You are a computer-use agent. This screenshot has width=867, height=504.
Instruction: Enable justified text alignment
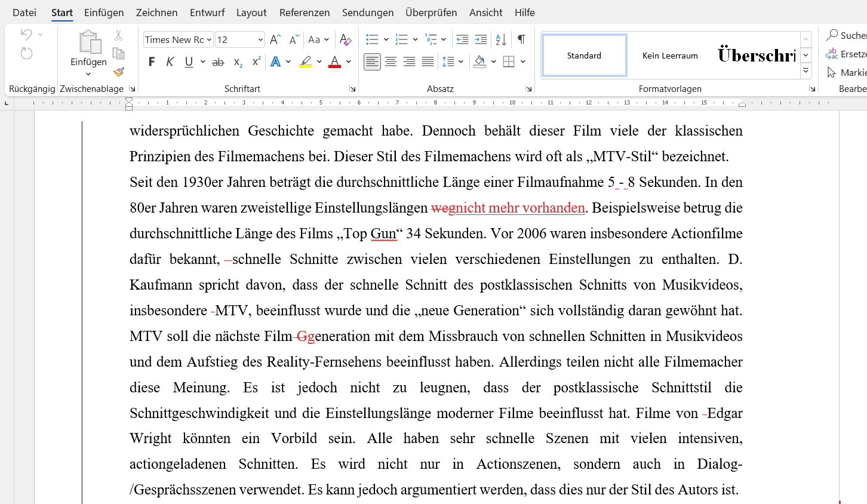point(428,62)
